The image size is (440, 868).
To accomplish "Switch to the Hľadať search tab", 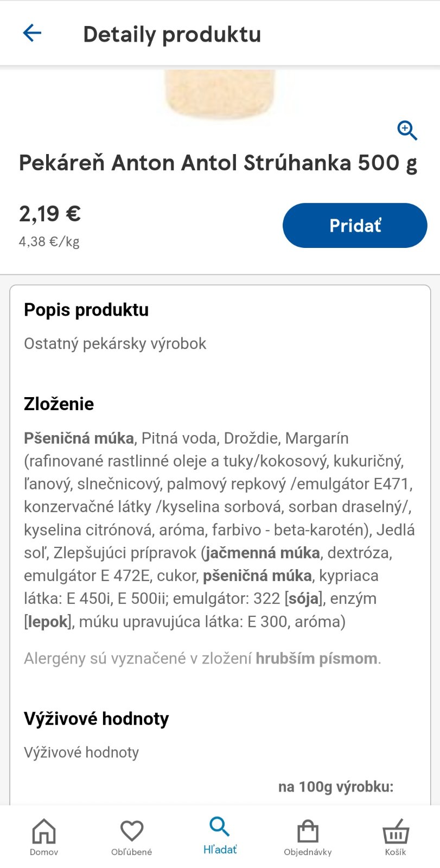I will point(220,835).
